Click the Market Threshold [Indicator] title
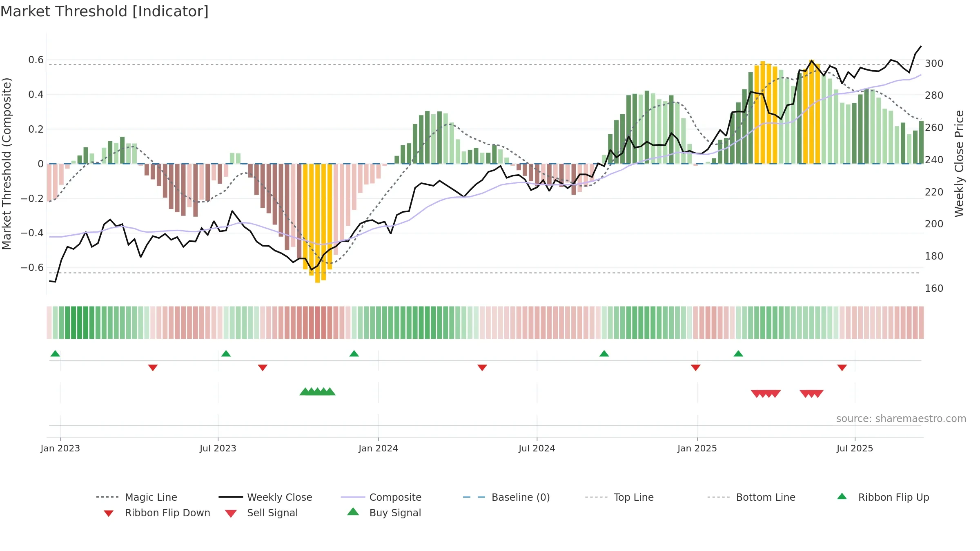The height and width of the screenshot is (551, 980). pos(105,11)
